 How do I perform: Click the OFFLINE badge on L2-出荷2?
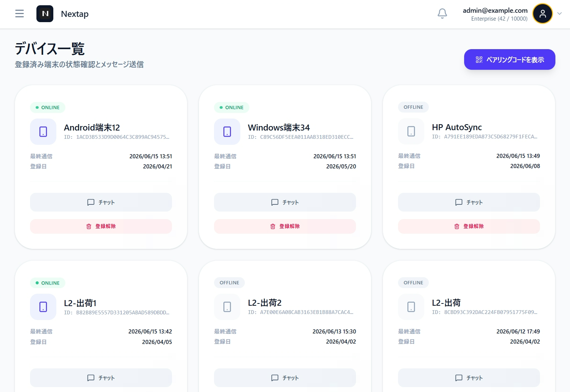click(x=229, y=282)
